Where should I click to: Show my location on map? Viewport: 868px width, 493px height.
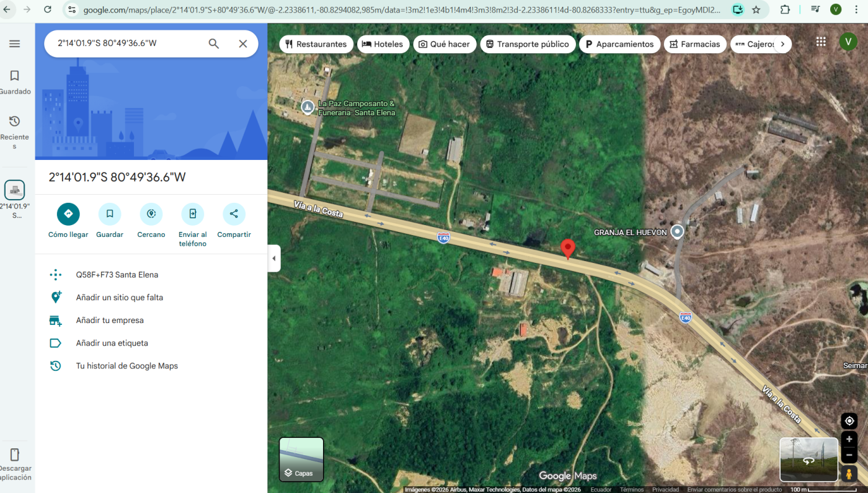pos(849,421)
